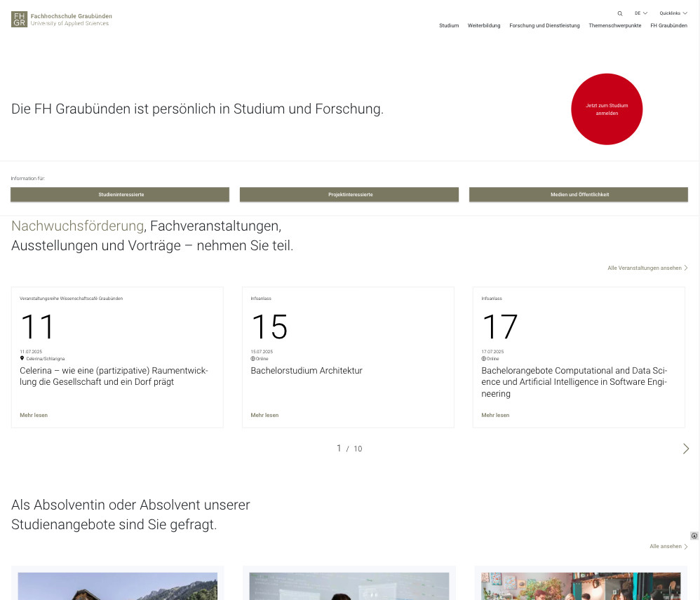Select the Medien und Öffentlichkeit button
The height and width of the screenshot is (600, 700).
click(x=579, y=194)
